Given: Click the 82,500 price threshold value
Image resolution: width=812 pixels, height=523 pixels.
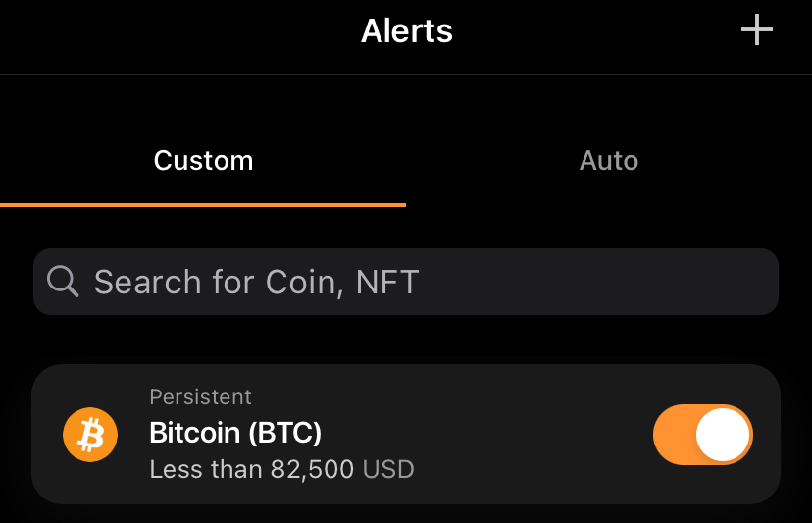Looking at the screenshot, I should [312, 469].
